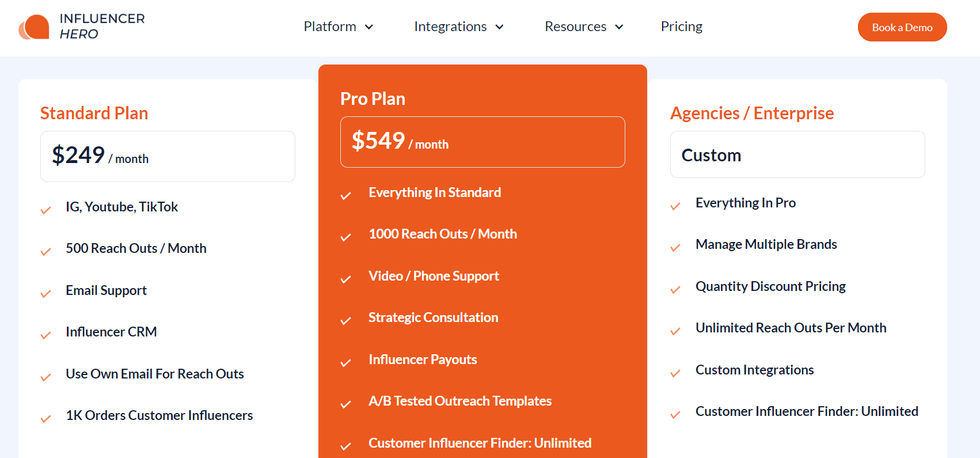Click checkmark next to Influencer CRM
980x458 pixels.
click(46, 335)
